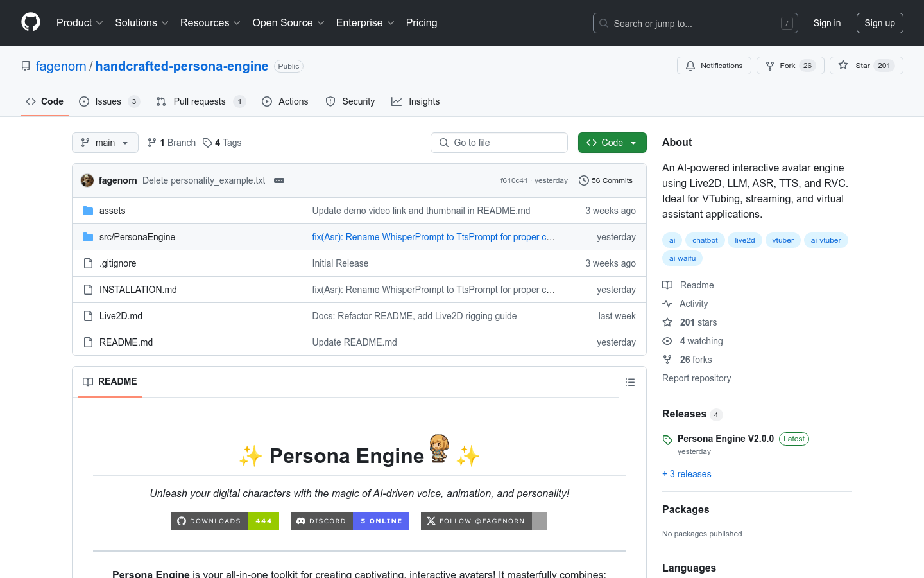This screenshot has width=924, height=578.
Task: Open the Delete personality_example.txt commit message
Action: click(x=204, y=180)
